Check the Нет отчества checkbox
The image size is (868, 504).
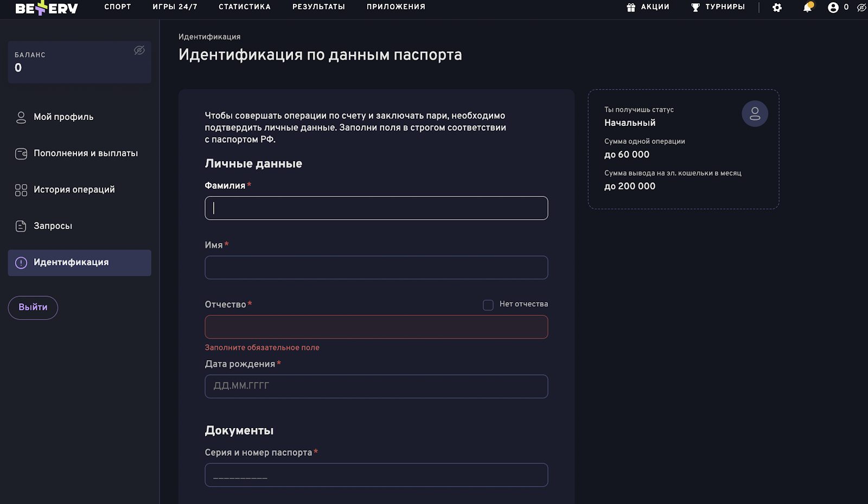click(488, 305)
